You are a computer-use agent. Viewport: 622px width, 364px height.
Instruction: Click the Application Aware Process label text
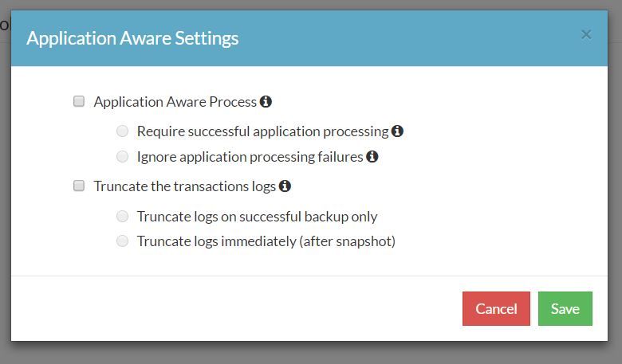click(x=175, y=102)
